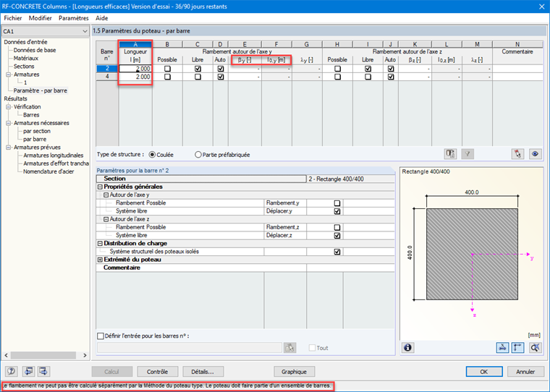Click the bar numbers entry field

point(190,347)
